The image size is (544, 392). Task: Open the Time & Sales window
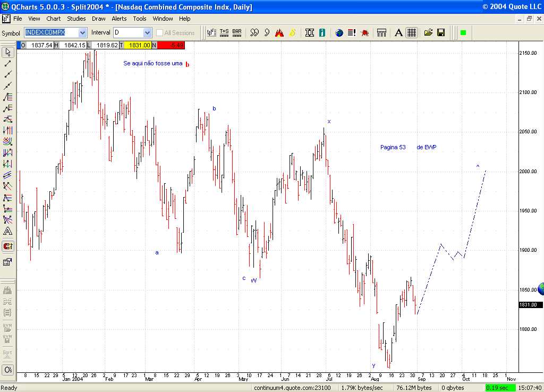(224, 32)
